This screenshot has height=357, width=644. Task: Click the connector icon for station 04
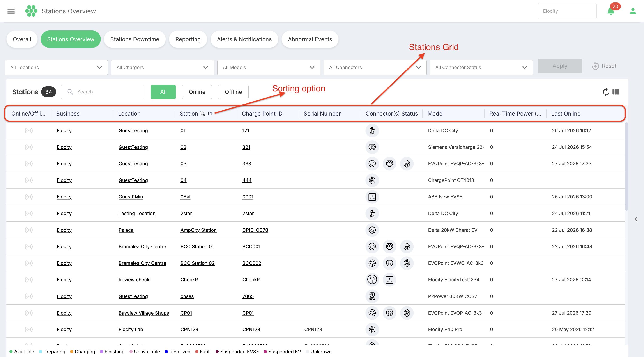tap(372, 180)
